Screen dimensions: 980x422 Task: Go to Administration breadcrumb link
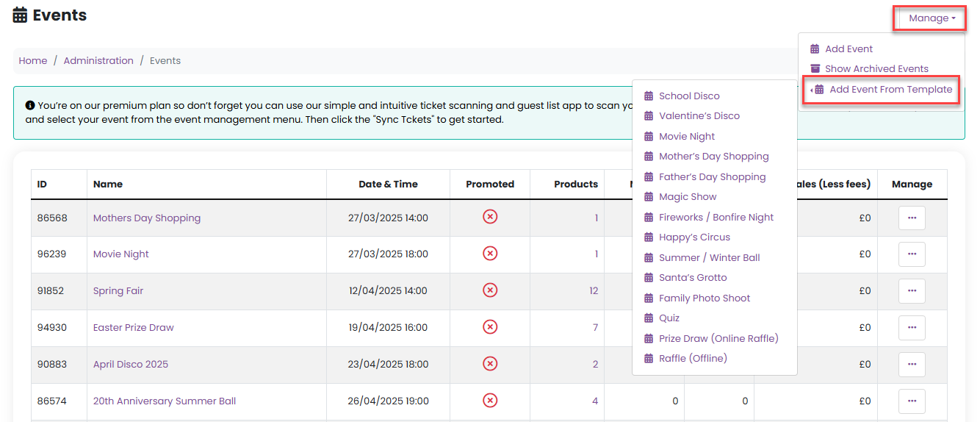click(98, 61)
